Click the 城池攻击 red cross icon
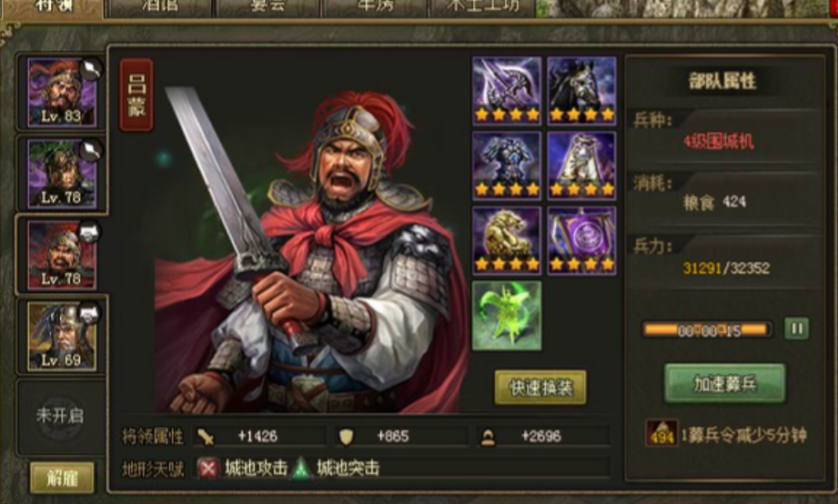Viewport: 838px width, 504px height. point(207,469)
